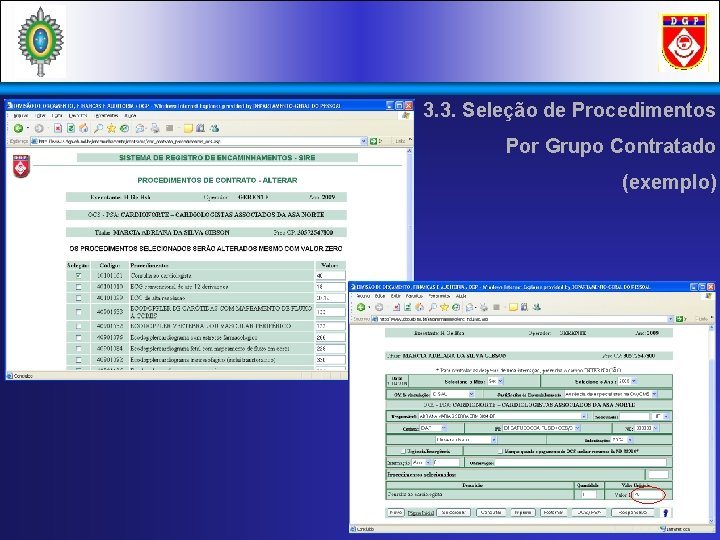Tick the Urgência/Emergência checkbox

click(x=403, y=451)
